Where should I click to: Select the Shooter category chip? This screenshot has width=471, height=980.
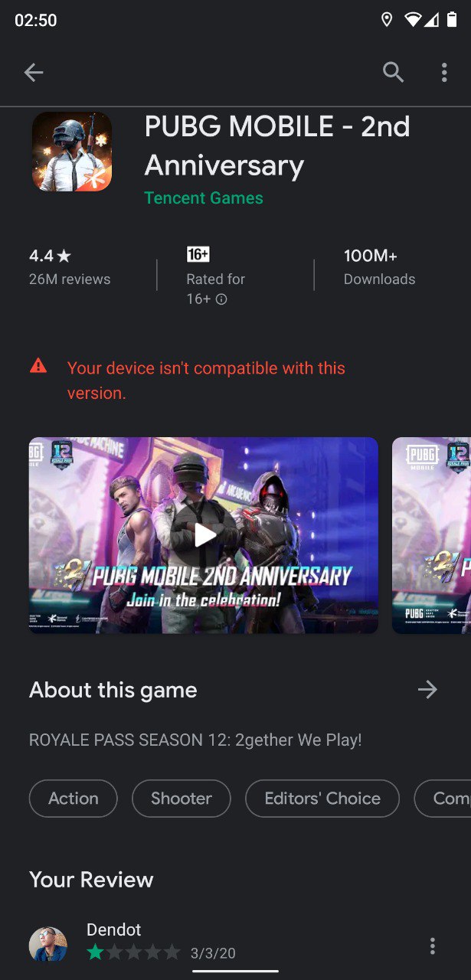[182, 799]
